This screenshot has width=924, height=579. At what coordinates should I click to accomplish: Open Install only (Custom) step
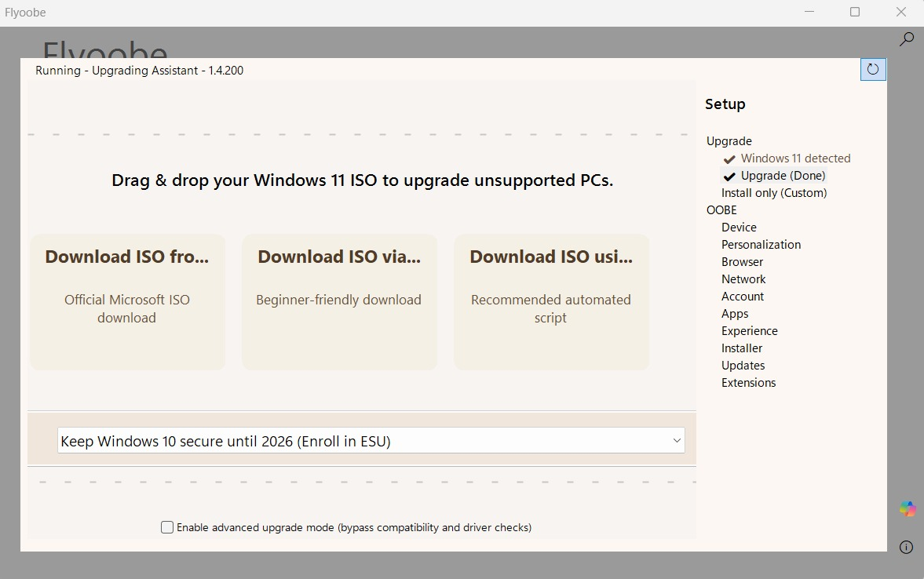pos(774,192)
